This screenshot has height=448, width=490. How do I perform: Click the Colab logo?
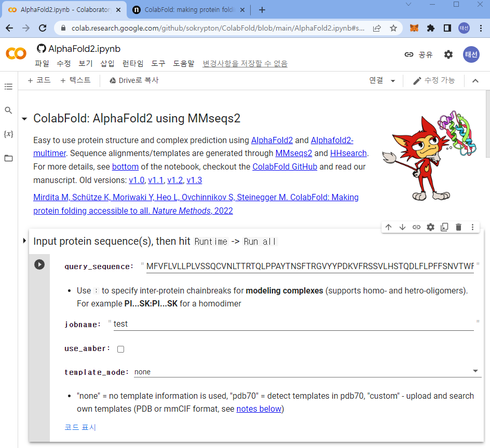point(16,54)
